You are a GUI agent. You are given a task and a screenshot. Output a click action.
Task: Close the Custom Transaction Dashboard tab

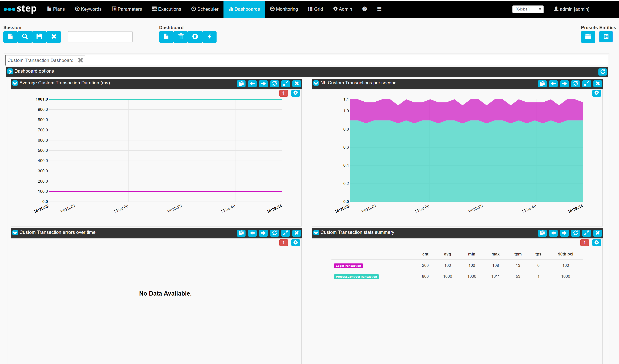click(x=80, y=60)
